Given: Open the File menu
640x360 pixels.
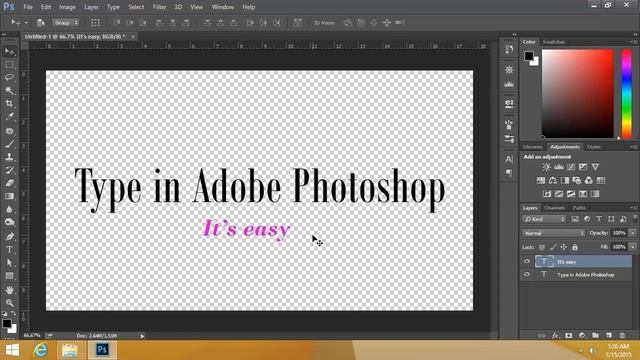Looking at the screenshot, I should (28, 7).
